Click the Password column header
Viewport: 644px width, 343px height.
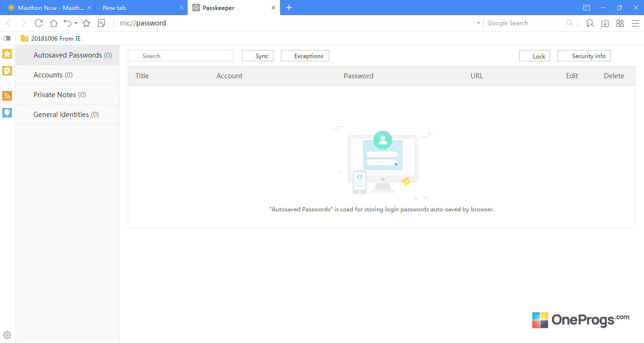(x=358, y=76)
